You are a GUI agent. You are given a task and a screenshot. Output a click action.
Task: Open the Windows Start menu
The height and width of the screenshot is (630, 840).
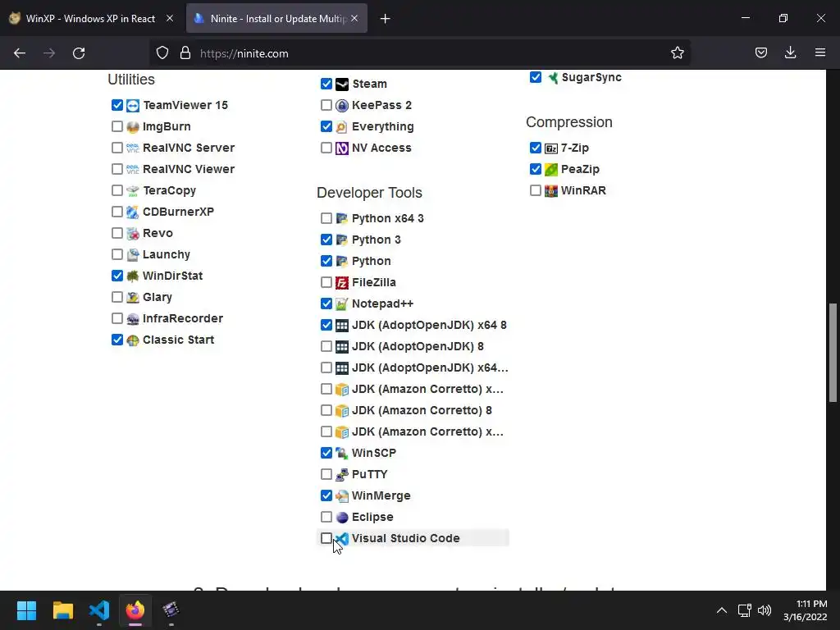coord(27,610)
